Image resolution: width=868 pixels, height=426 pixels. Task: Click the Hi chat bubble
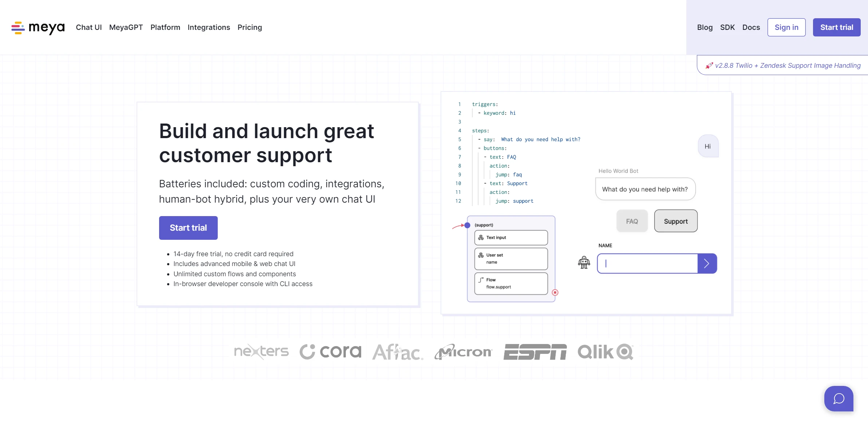pos(708,146)
